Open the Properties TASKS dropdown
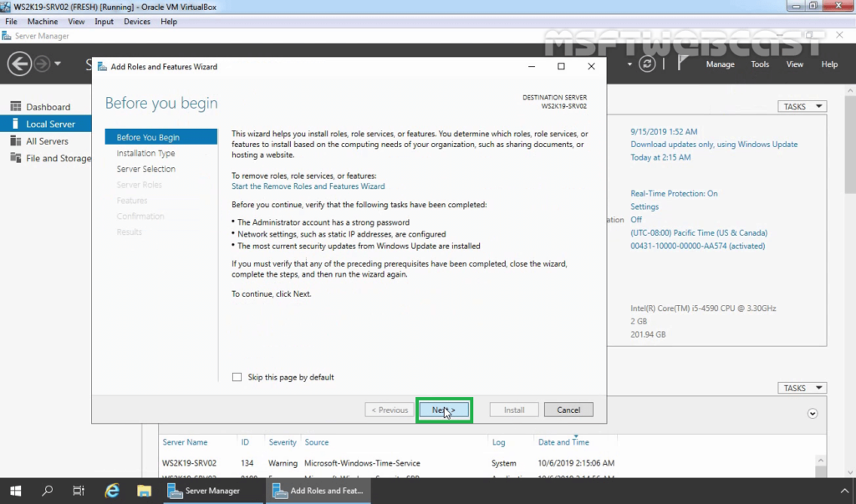 [802, 106]
